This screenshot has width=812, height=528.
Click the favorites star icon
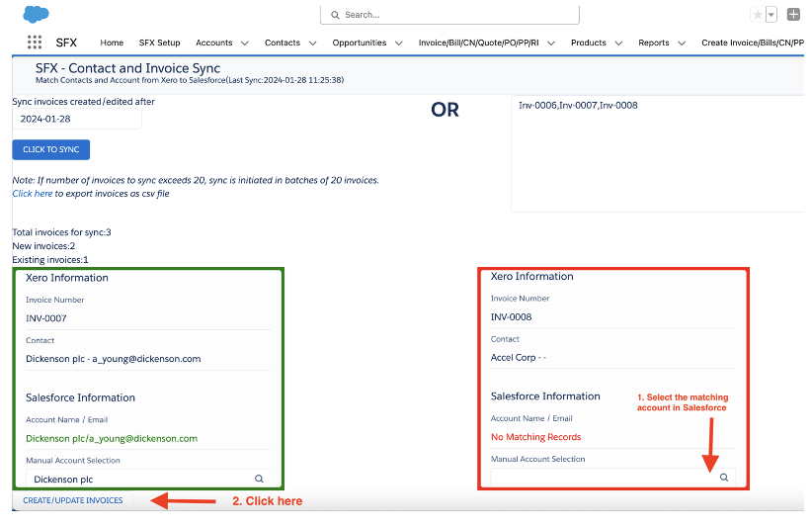tap(758, 15)
